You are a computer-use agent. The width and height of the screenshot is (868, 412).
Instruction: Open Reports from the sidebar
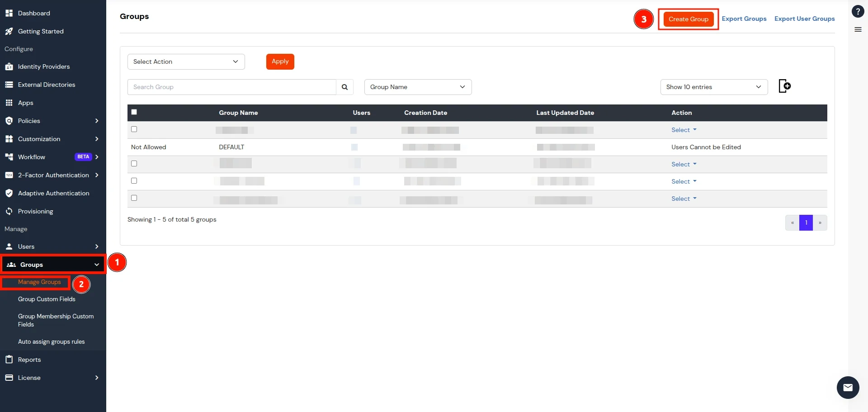(29, 360)
